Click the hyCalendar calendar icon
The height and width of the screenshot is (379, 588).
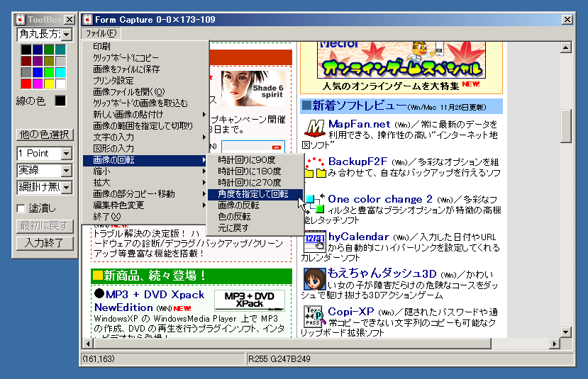click(x=315, y=242)
